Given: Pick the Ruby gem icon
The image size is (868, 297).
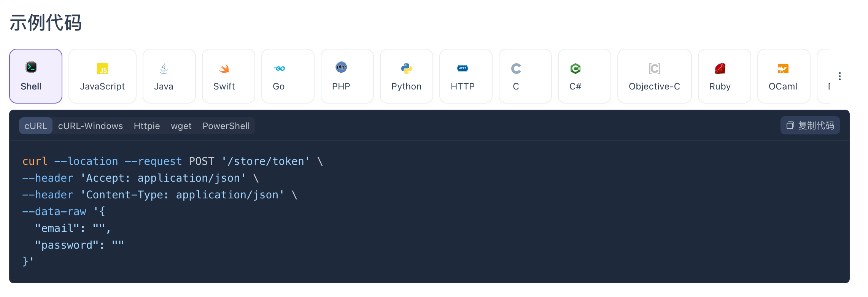Looking at the screenshot, I should pyautogui.click(x=720, y=69).
